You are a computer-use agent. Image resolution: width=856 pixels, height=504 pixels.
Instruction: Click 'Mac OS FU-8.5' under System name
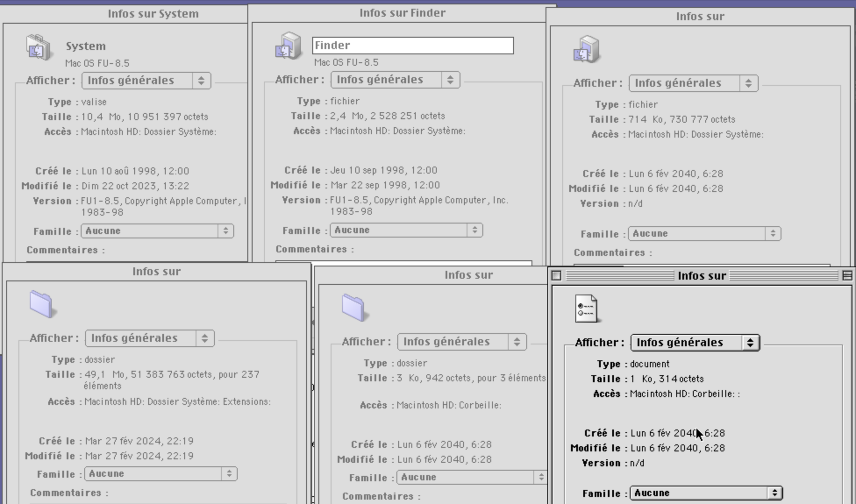click(x=97, y=63)
